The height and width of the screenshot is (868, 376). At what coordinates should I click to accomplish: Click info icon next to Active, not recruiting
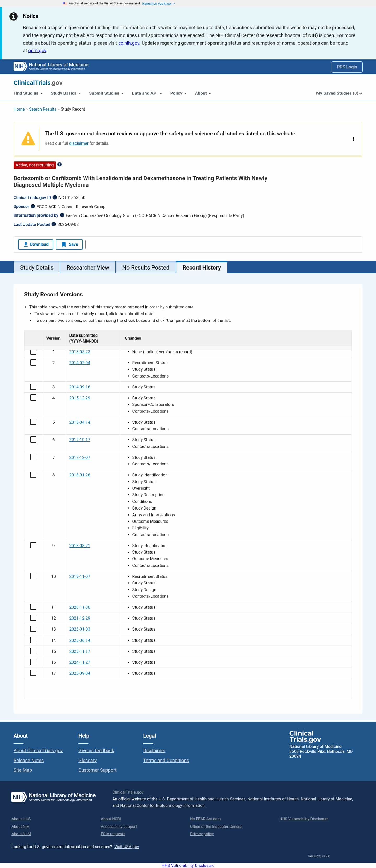click(x=59, y=164)
